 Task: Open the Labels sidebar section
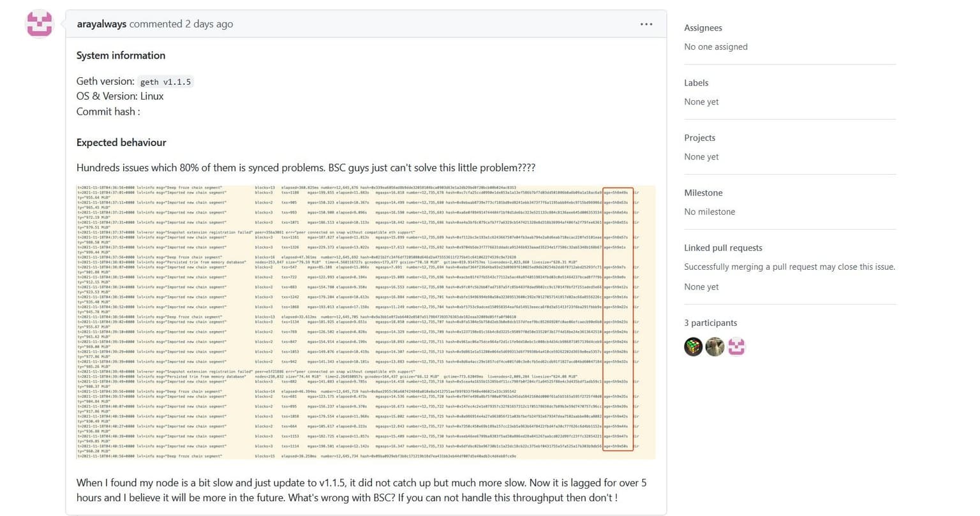[x=696, y=83]
